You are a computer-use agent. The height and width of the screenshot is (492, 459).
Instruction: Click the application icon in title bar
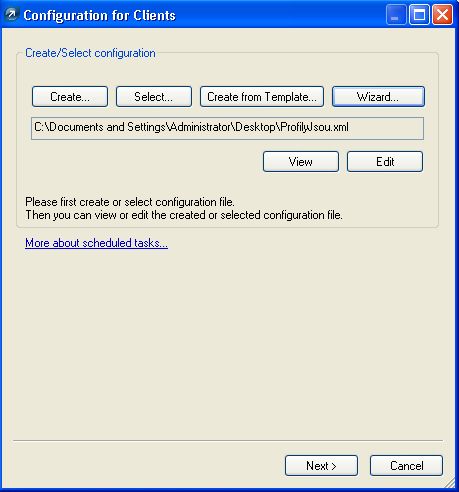click(12, 15)
